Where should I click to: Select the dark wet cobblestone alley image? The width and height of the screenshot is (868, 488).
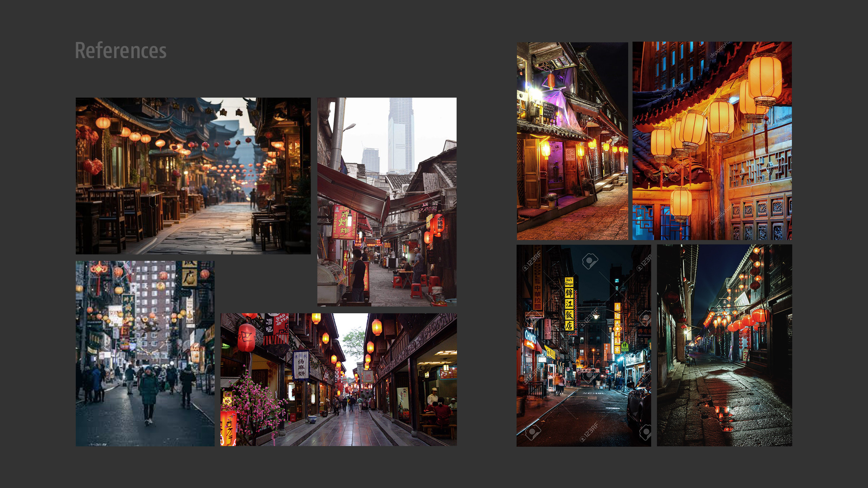(x=724, y=346)
